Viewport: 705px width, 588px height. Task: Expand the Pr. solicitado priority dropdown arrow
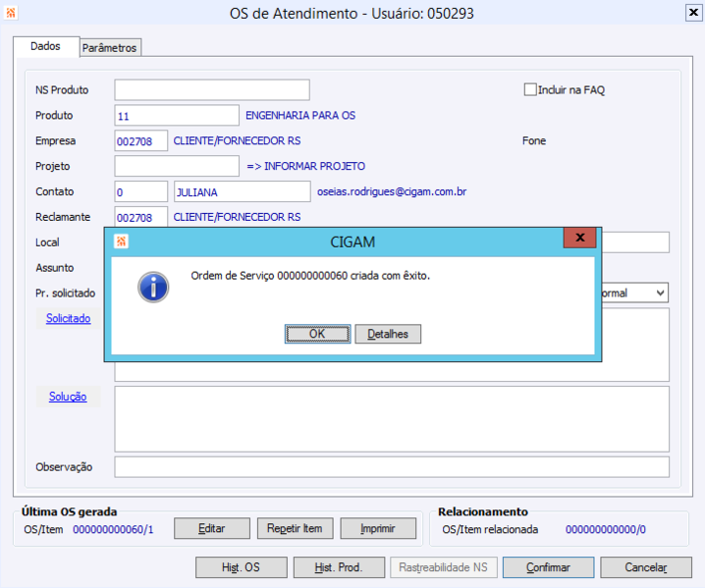pos(660,294)
